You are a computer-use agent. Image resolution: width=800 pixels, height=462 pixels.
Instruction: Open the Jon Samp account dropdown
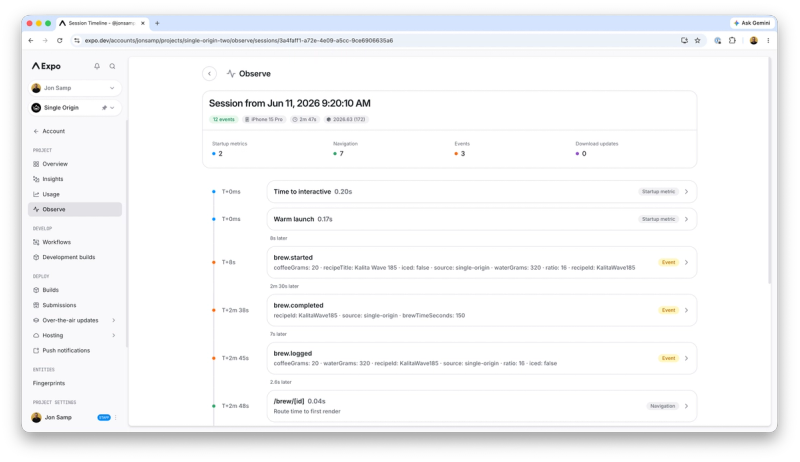(x=74, y=88)
